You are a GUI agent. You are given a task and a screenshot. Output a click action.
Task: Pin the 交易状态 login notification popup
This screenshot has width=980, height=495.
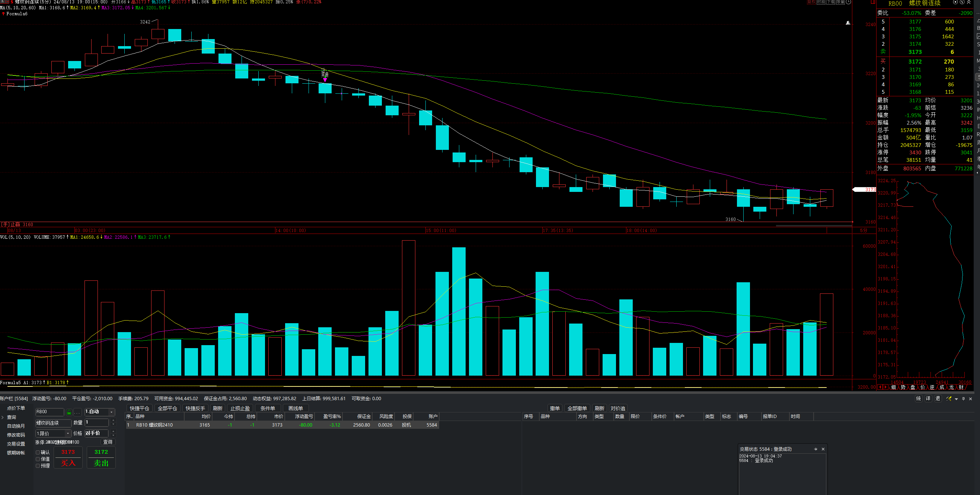(x=815, y=449)
